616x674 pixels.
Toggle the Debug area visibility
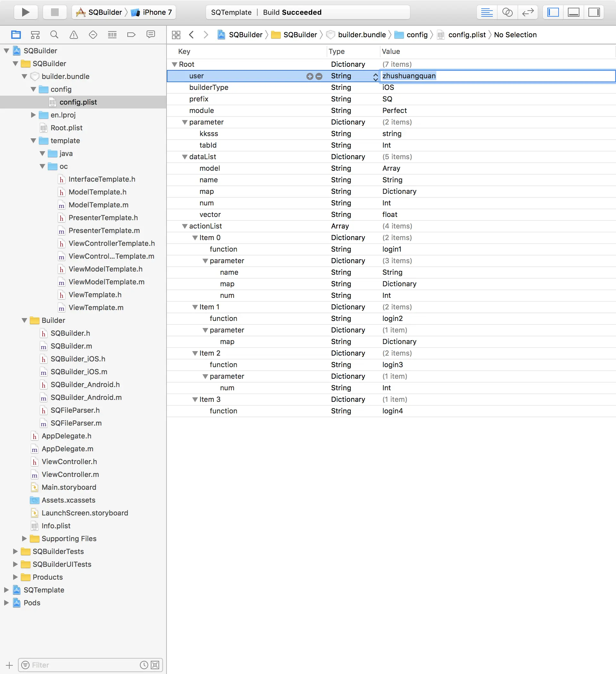574,13
